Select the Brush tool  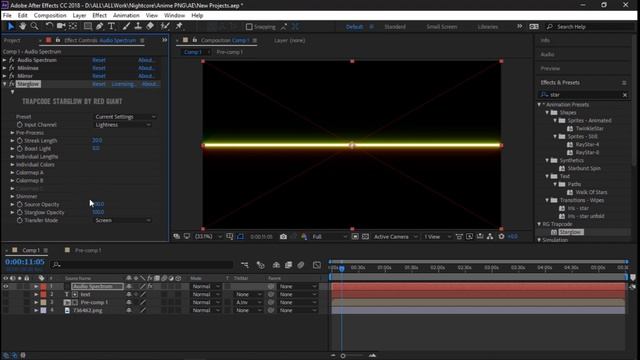pos(126,27)
